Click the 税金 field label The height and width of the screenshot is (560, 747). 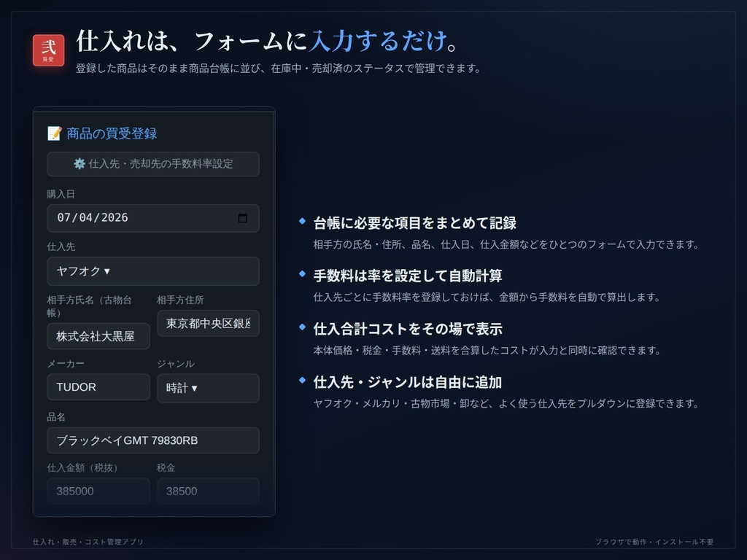[166, 468]
